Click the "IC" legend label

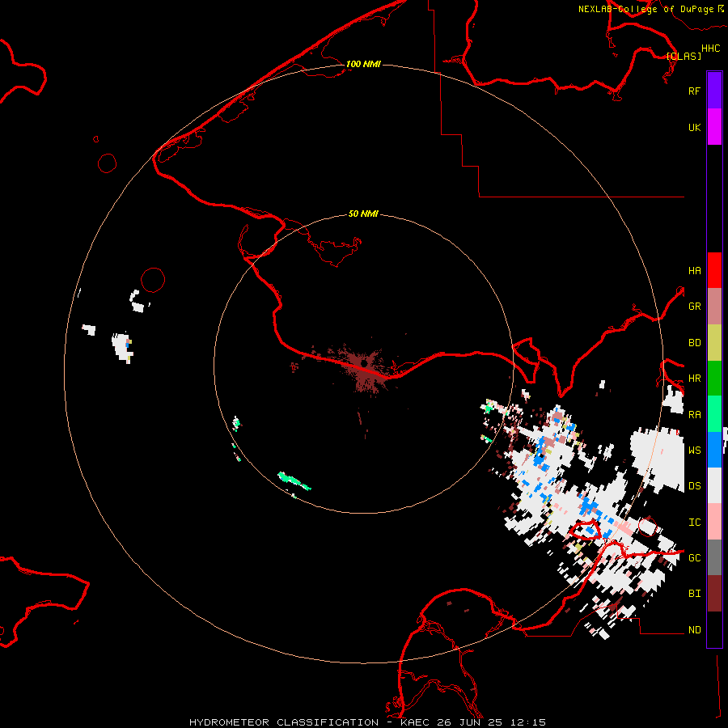694,523
